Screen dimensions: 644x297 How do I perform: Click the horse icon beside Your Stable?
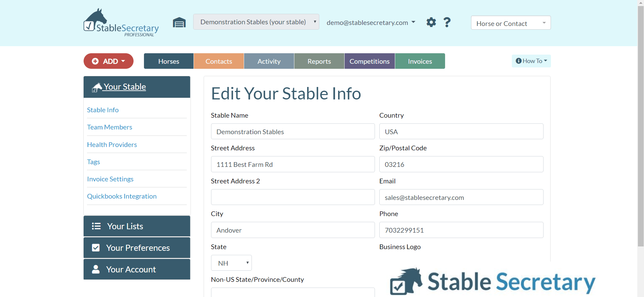tap(97, 87)
